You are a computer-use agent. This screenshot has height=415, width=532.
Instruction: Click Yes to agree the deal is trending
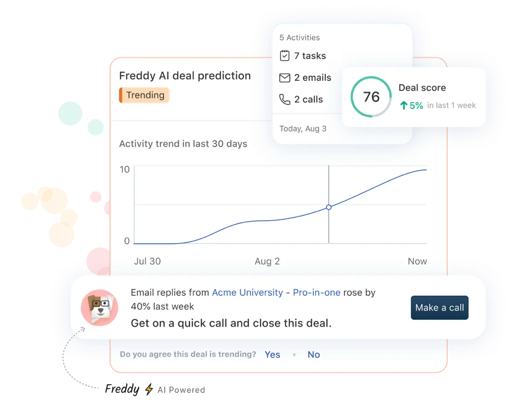point(272,354)
